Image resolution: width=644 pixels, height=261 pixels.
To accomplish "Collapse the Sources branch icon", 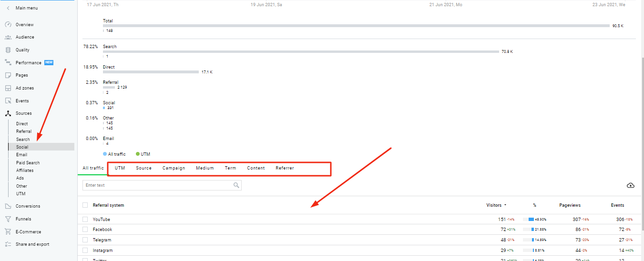I will click(x=8, y=113).
